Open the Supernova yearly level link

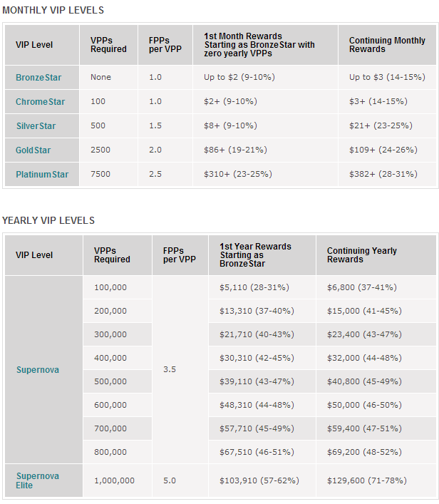tap(38, 370)
